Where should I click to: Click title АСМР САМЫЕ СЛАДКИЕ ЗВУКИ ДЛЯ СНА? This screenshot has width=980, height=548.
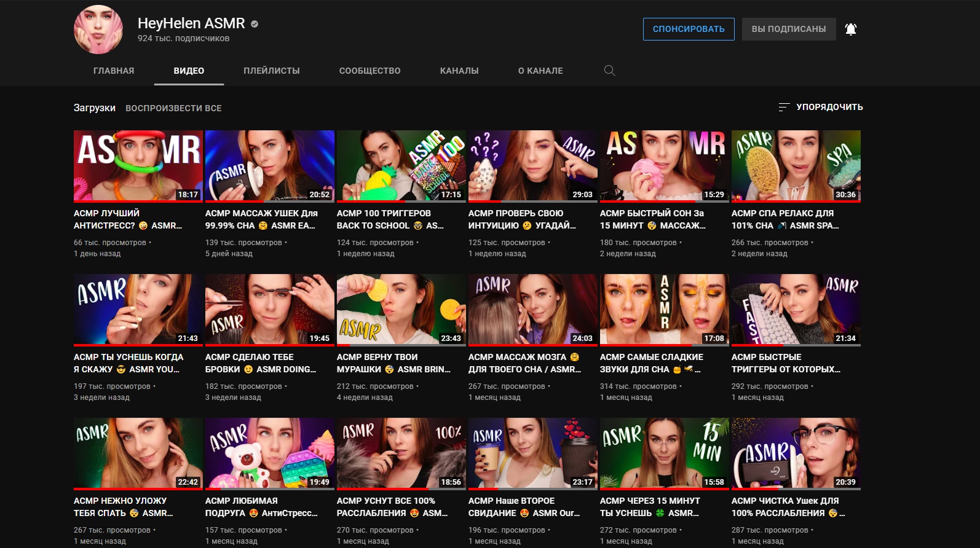click(652, 363)
